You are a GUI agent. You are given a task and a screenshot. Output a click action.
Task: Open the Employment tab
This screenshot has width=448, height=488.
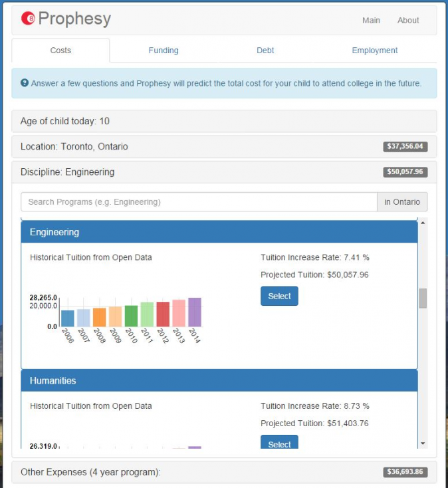pos(374,51)
